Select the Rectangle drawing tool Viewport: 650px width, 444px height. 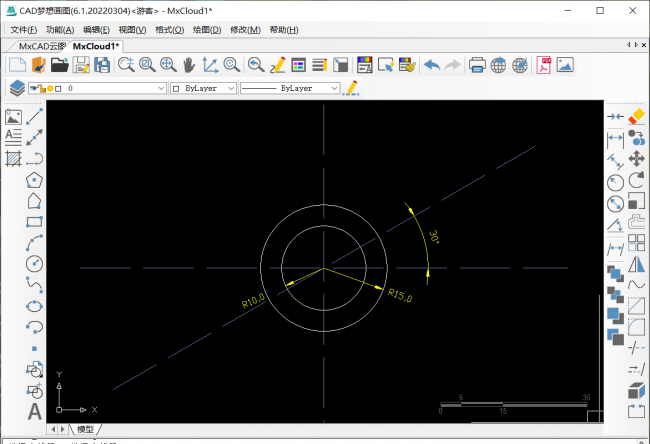(x=34, y=222)
